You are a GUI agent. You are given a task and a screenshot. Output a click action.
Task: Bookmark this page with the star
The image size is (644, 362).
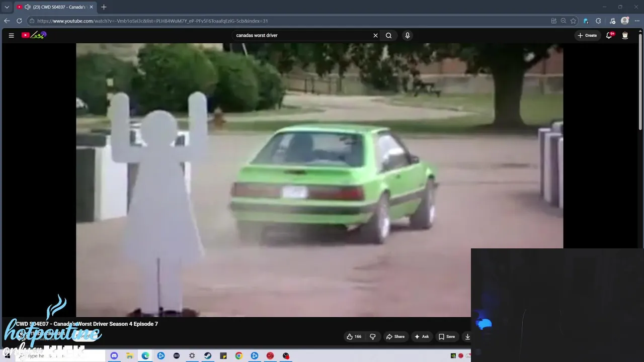click(573, 21)
